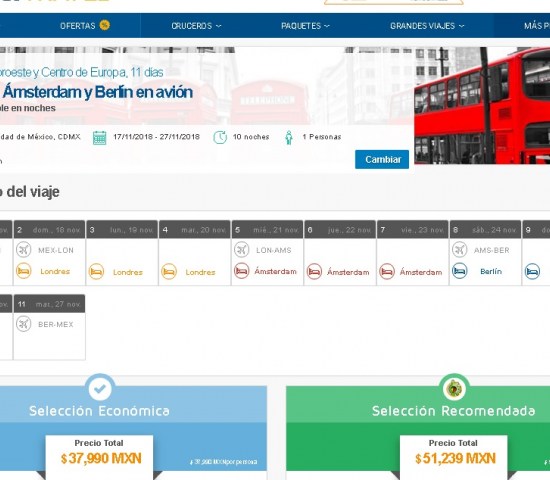Click the percent badge next to OFERTAS
This screenshot has width=550, height=480.
pyautogui.click(x=105, y=25)
